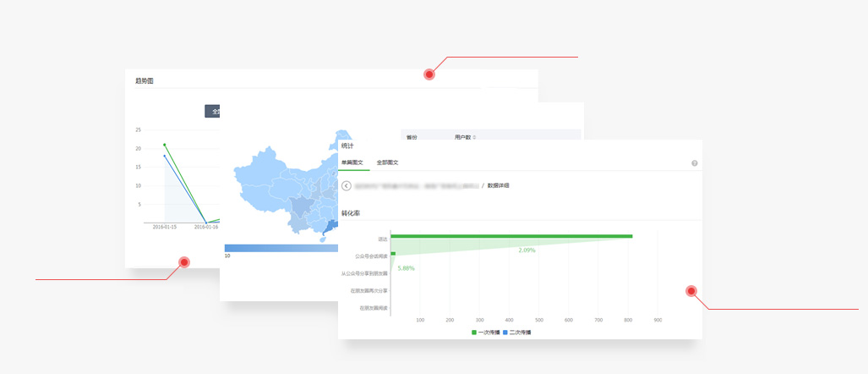Click the dark button in the trend chart
Screen dimensions: 868x374
pyautogui.click(x=212, y=111)
